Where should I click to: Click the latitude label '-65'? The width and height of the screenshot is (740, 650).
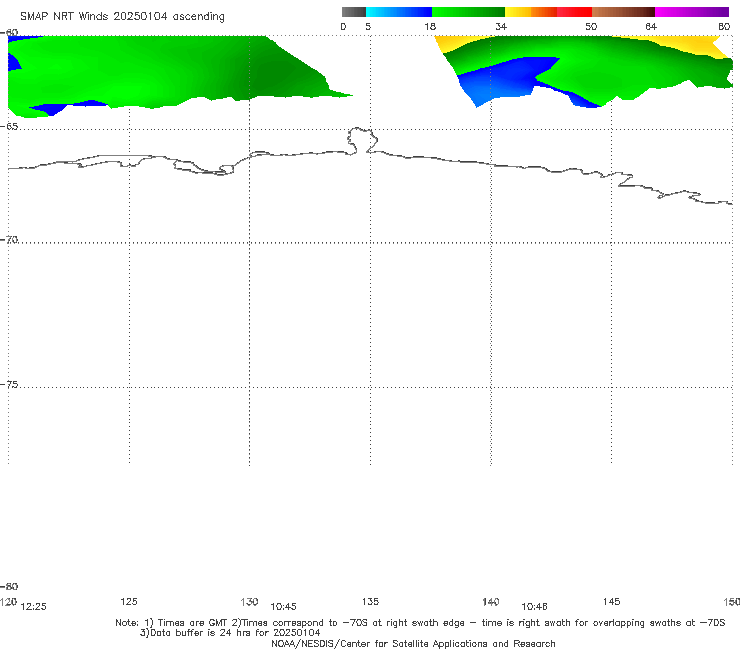click(x=9, y=126)
